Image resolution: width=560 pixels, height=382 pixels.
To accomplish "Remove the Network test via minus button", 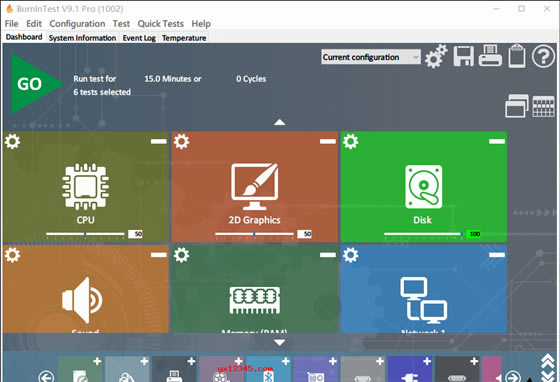I will click(x=497, y=255).
